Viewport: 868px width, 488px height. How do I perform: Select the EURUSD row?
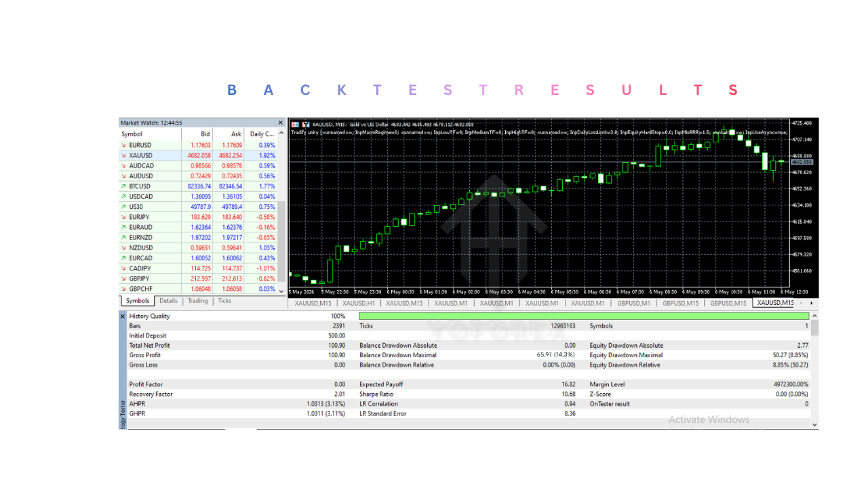[199, 145]
